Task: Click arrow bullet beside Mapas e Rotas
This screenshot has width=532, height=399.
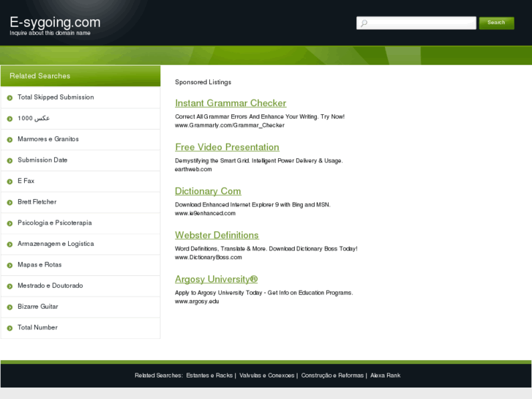Action: pos(10,265)
